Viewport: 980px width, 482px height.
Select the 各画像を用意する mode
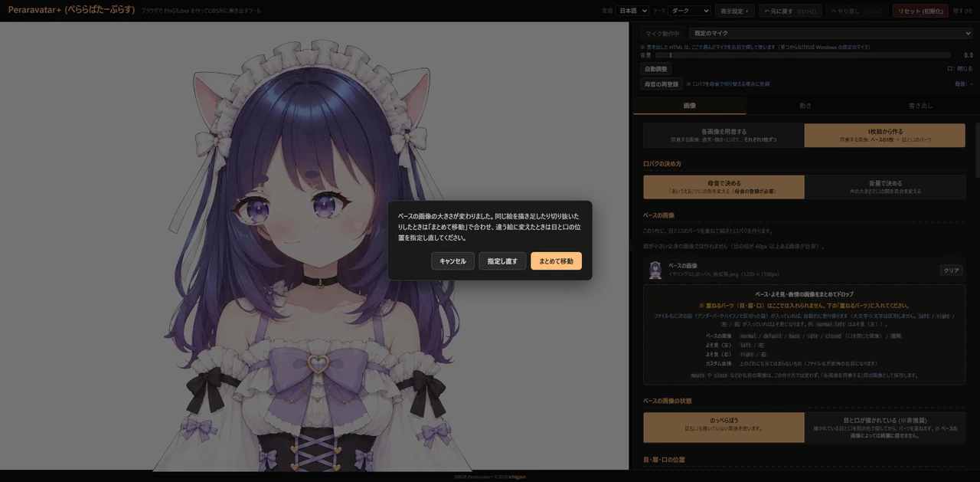point(724,135)
